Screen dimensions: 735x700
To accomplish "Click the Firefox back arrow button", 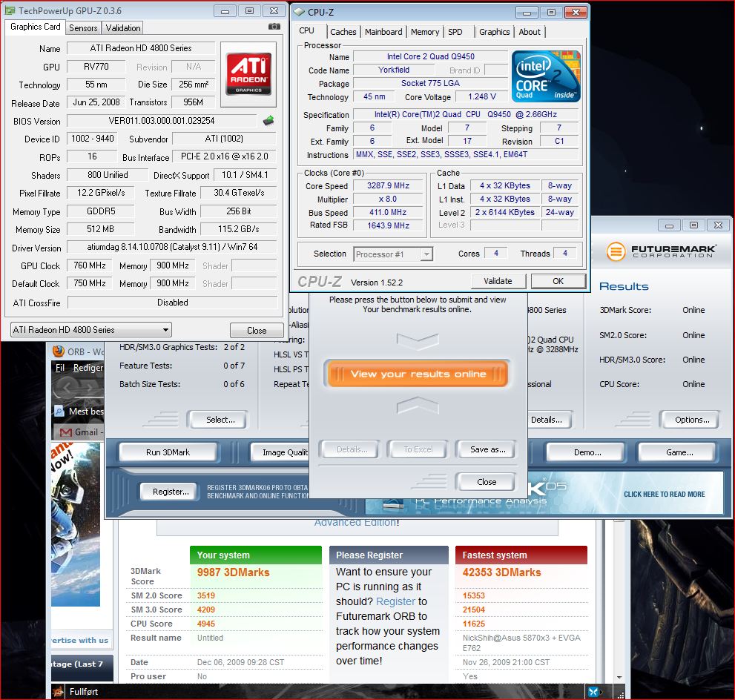I will point(67,388).
